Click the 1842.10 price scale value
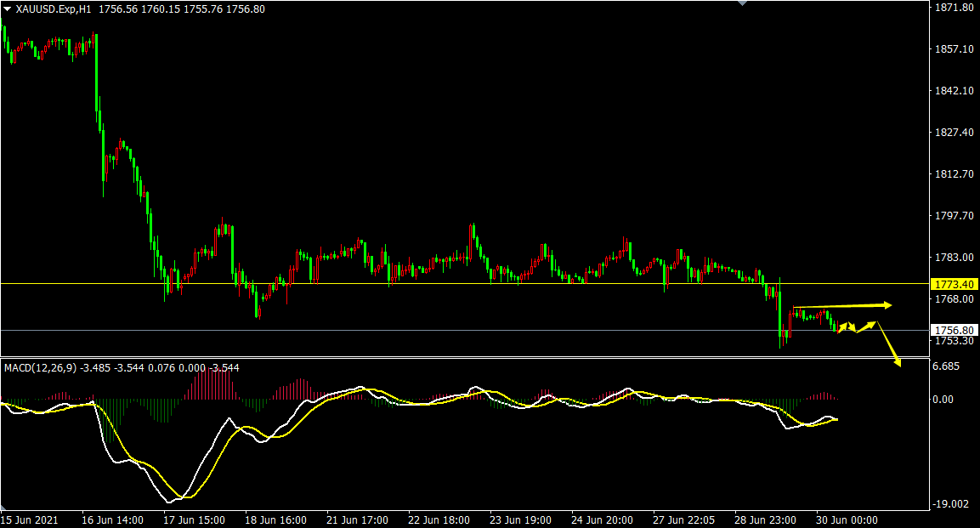980x528 pixels. click(954, 91)
